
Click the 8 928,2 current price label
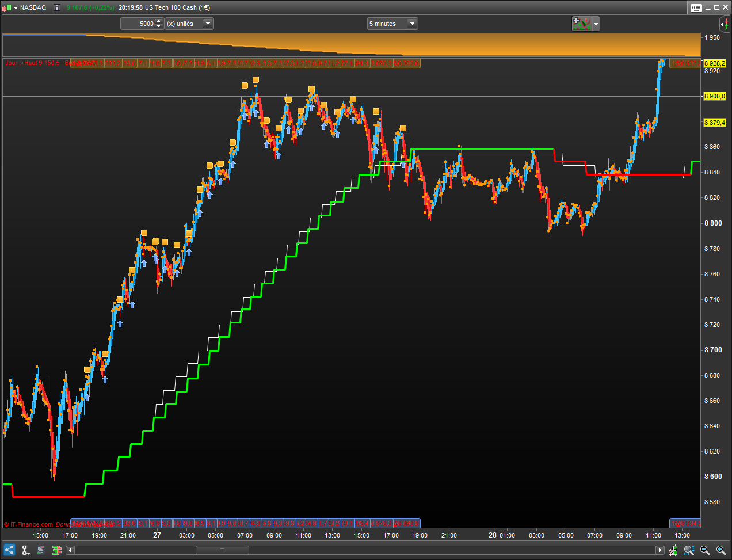coord(715,63)
